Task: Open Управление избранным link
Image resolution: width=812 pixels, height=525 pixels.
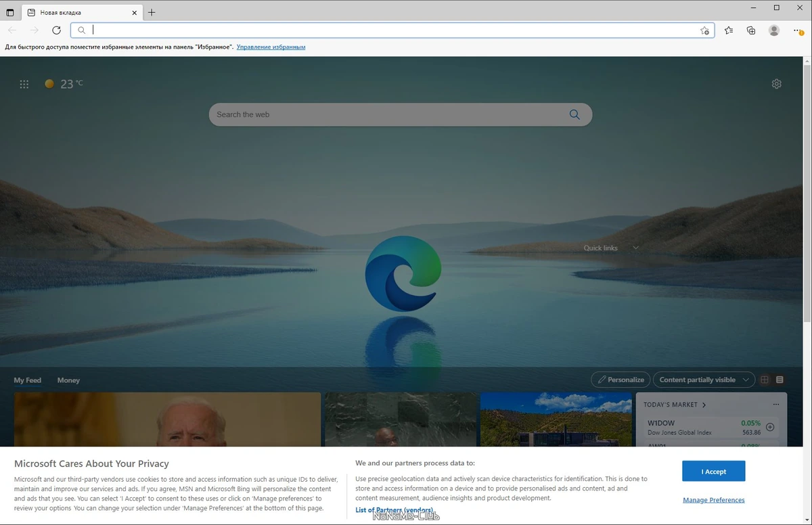Action: pyautogui.click(x=271, y=47)
